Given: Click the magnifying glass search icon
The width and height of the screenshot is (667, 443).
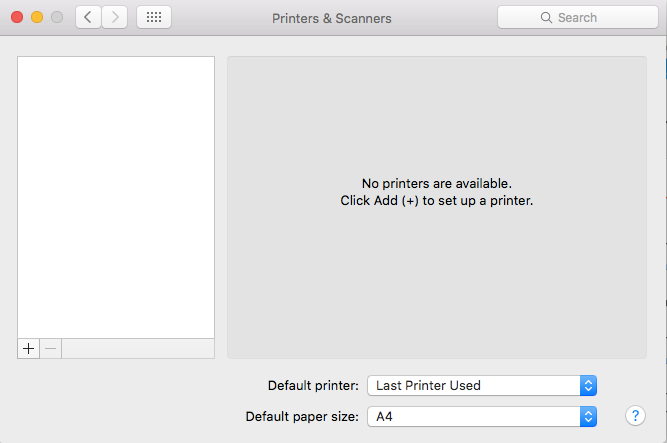Looking at the screenshot, I should pyautogui.click(x=546, y=17).
